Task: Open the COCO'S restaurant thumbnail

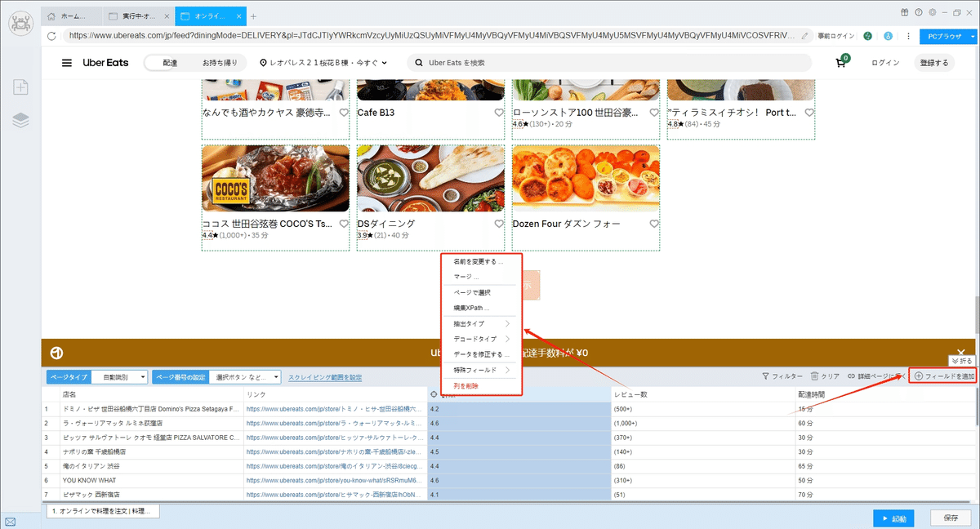Action: click(275, 179)
